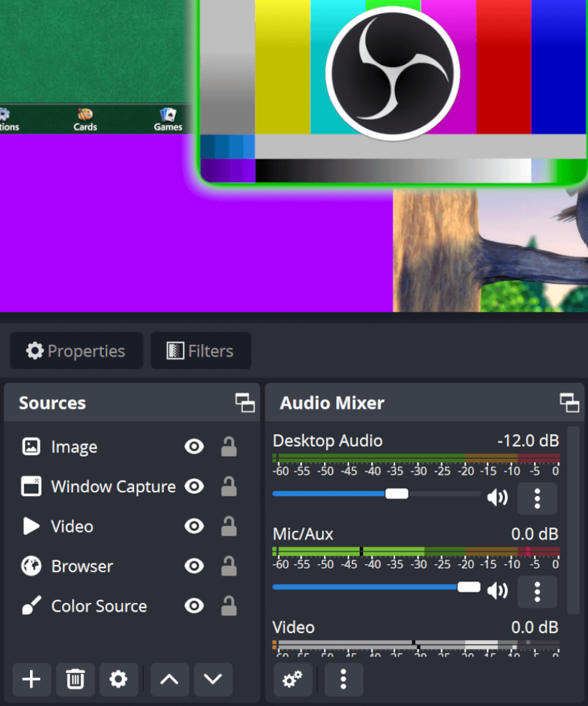This screenshot has height=706, width=588.
Task: Toggle visibility of Window Capture source
Action: [194, 487]
